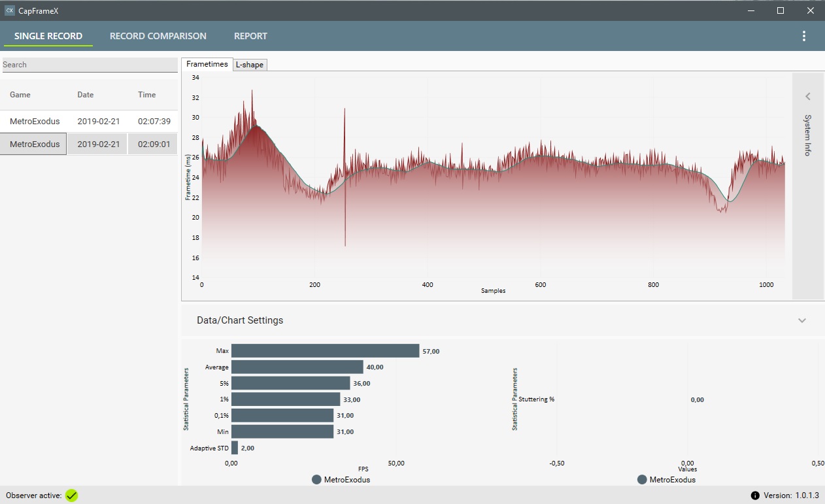Select the Frametimes chart tab
The height and width of the screenshot is (504, 825).
coord(207,64)
